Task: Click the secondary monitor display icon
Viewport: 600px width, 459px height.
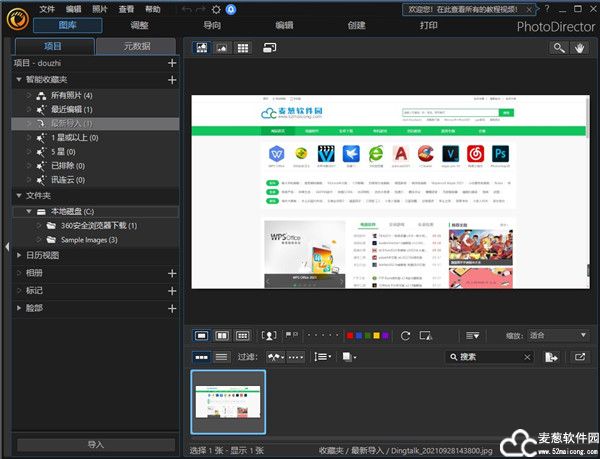Action: pyautogui.click(x=270, y=47)
